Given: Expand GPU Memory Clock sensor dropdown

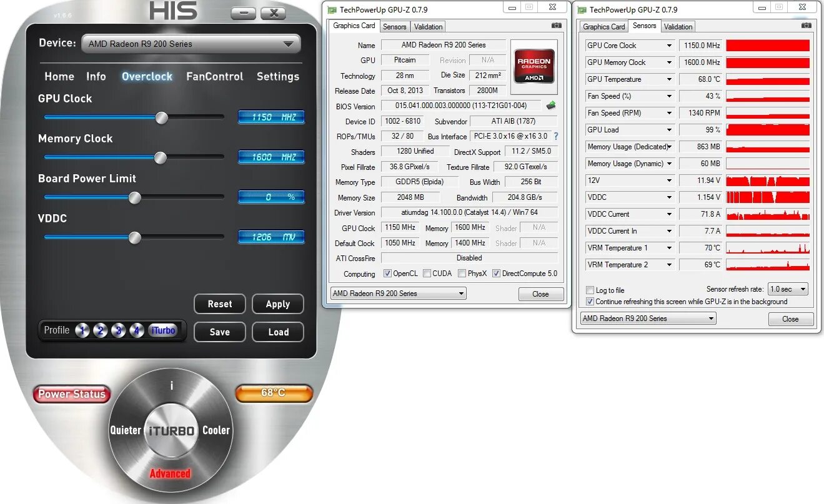Looking at the screenshot, I should coord(669,62).
